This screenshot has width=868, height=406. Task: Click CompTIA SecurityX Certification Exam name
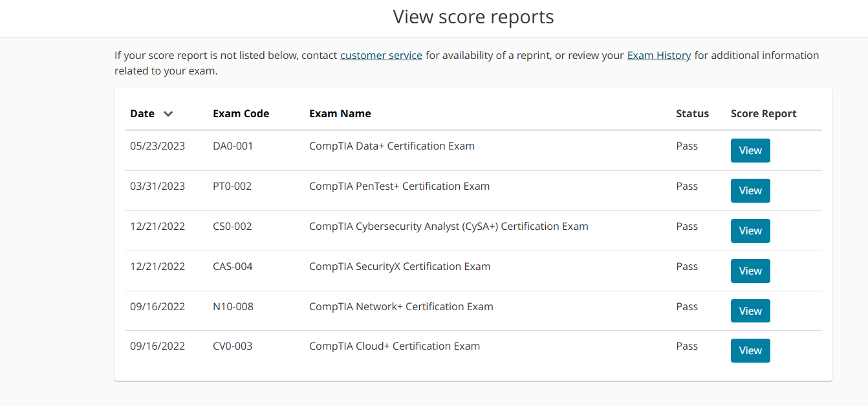400,267
